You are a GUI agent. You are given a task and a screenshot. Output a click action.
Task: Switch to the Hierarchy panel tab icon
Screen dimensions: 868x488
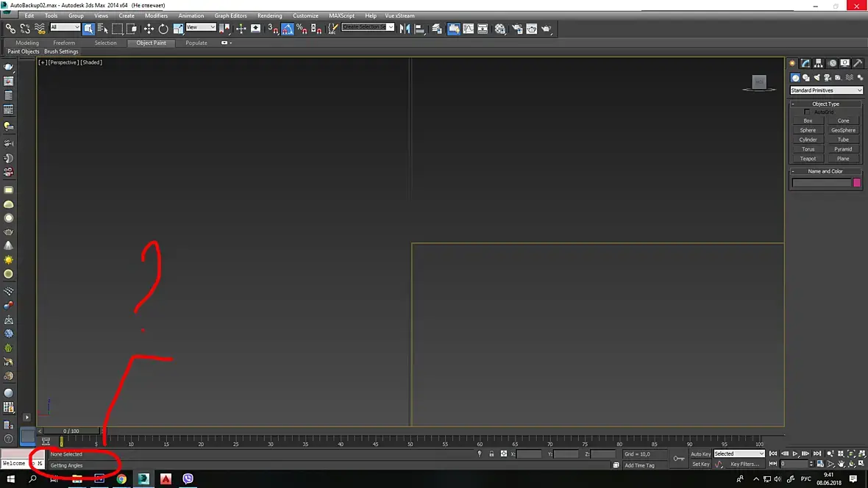818,63
